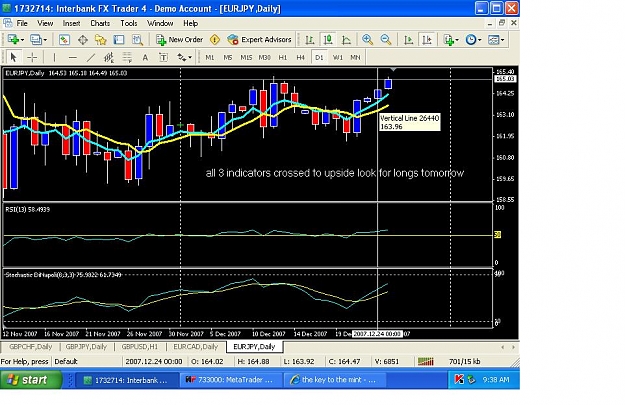This screenshot has width=625, height=405.
Task: Expand the Arrows tool dropdown arrow
Action: pyautogui.click(x=190, y=58)
